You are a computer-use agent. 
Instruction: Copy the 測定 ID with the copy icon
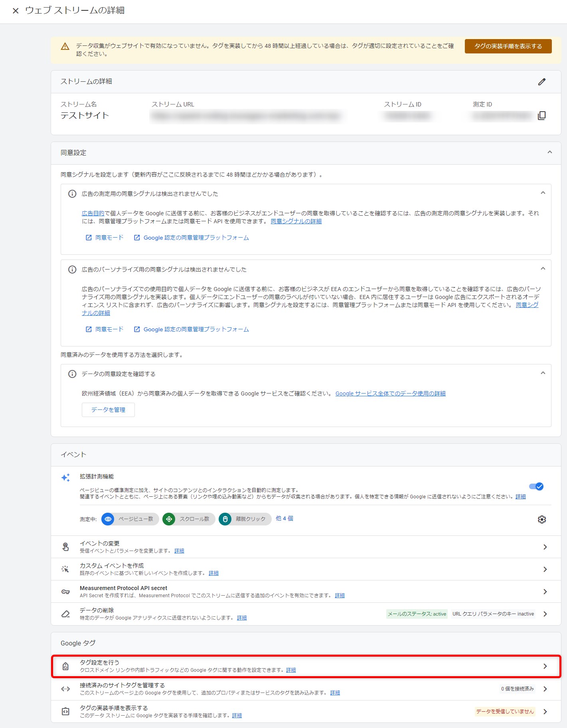click(x=541, y=116)
